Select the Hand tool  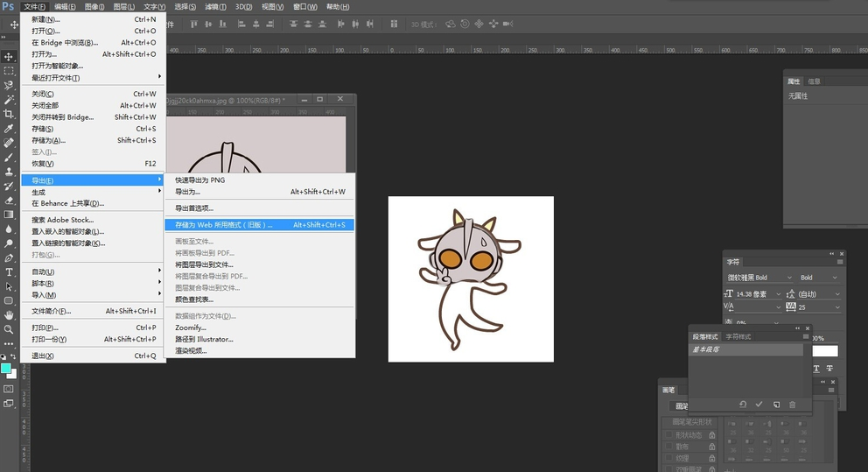pos(9,314)
